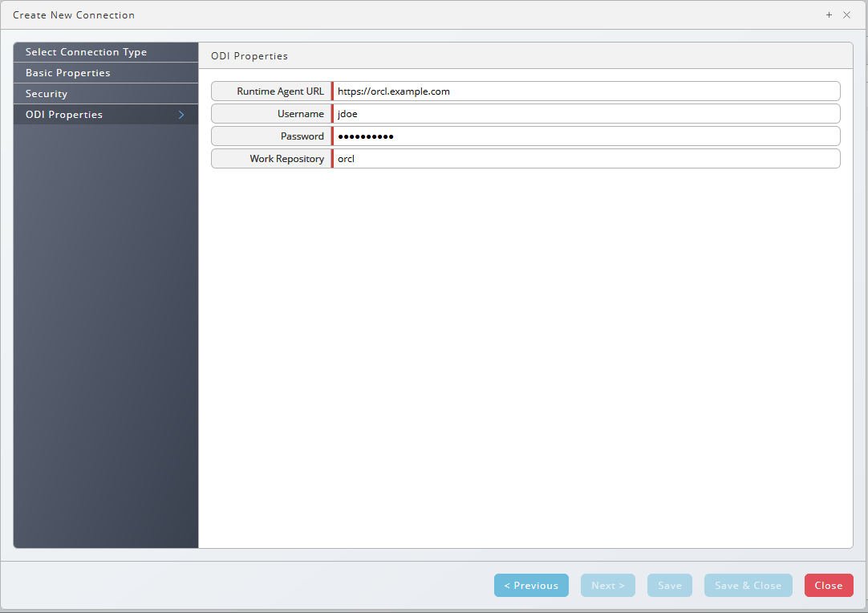This screenshot has width=868, height=613.
Task: Click the Create New Connection title text
Action: click(x=74, y=15)
